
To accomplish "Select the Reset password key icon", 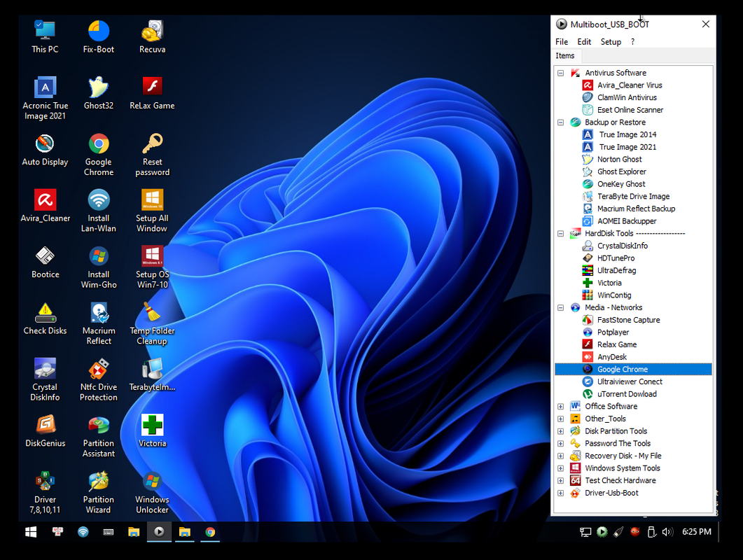I will pos(152,155).
